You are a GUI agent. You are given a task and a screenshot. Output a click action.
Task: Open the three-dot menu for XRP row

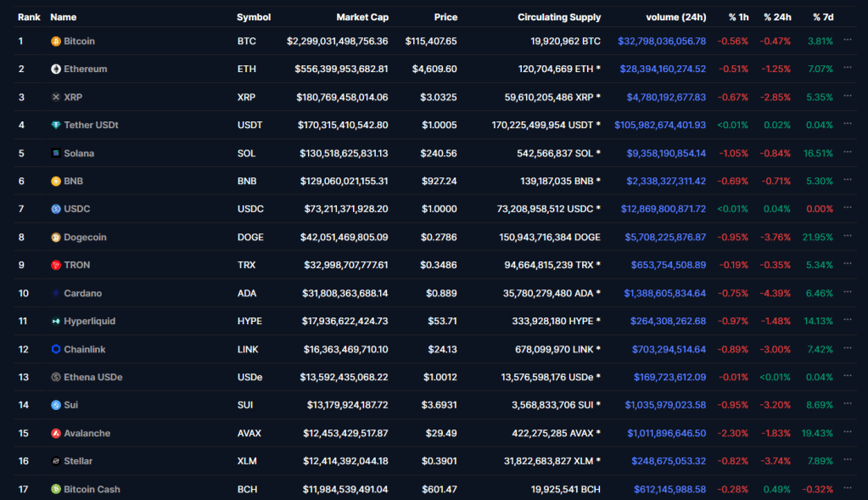pyautogui.click(x=847, y=97)
